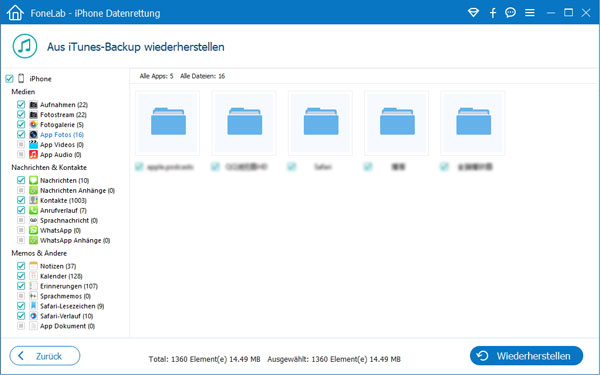Select Nachrichten (10) in the sidebar

tap(64, 180)
